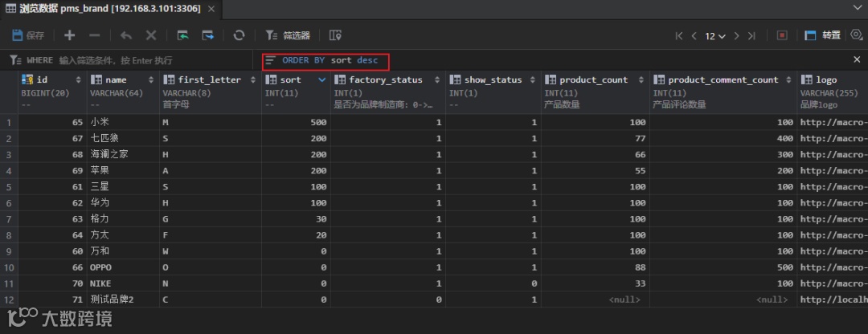868x334 pixels.
Task: Delete row using the minus icon
Action: (x=95, y=35)
